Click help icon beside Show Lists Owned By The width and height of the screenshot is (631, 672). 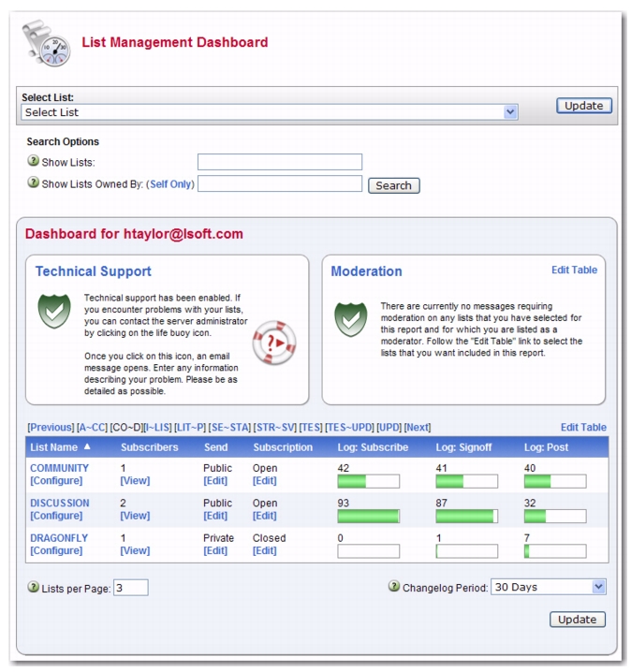[x=34, y=183]
